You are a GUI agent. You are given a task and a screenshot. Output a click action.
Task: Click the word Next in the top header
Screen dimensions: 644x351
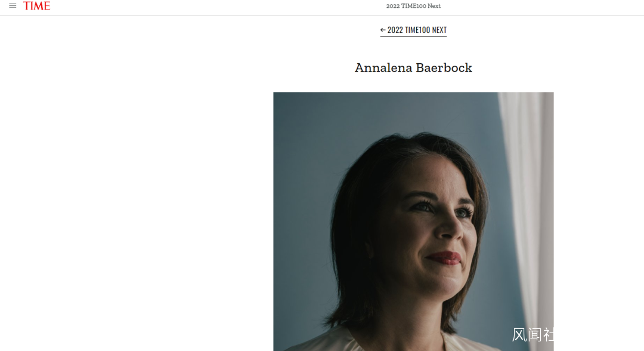[x=434, y=6]
